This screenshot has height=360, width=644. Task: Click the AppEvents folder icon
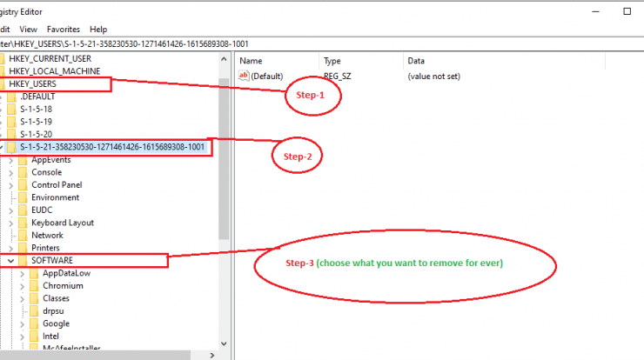23,160
